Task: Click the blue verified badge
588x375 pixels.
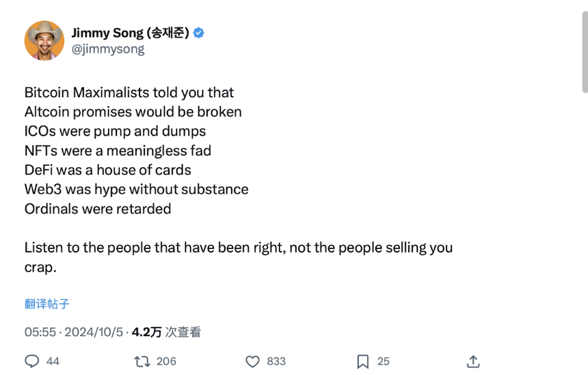Action: [198, 33]
